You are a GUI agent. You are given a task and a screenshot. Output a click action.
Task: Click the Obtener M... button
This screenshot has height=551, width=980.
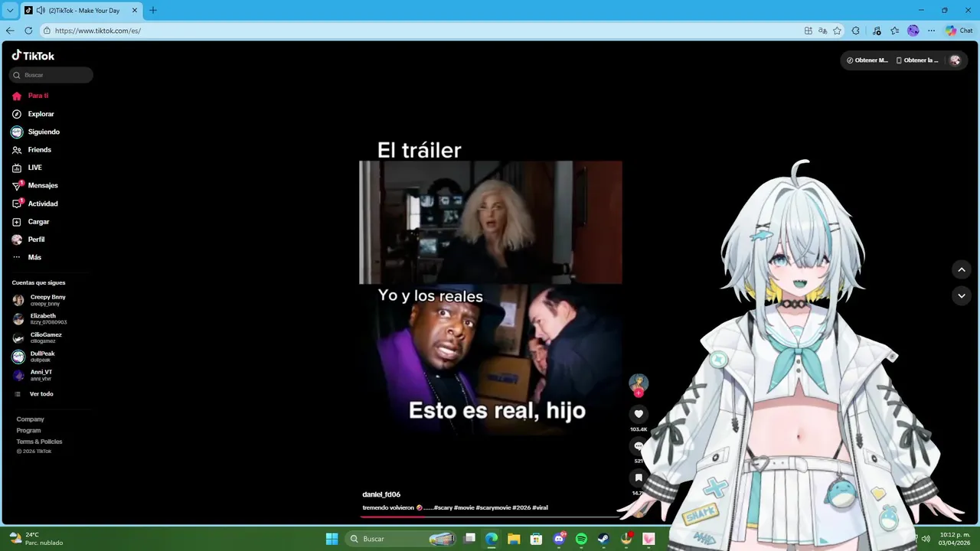point(867,60)
